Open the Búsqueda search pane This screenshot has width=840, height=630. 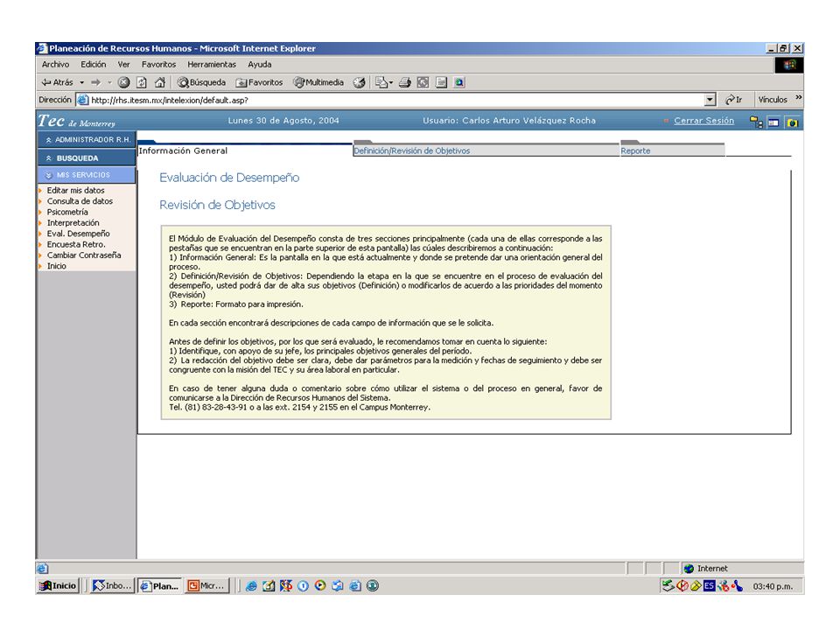(x=201, y=82)
